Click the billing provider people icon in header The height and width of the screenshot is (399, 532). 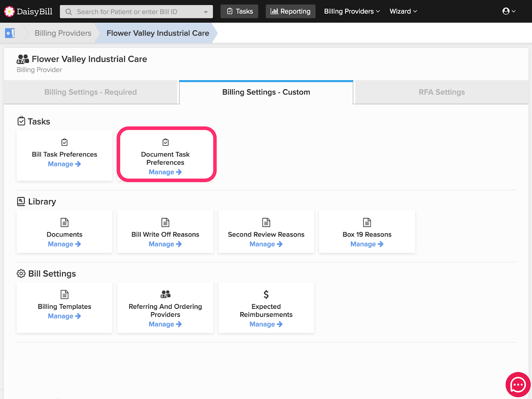(x=23, y=59)
